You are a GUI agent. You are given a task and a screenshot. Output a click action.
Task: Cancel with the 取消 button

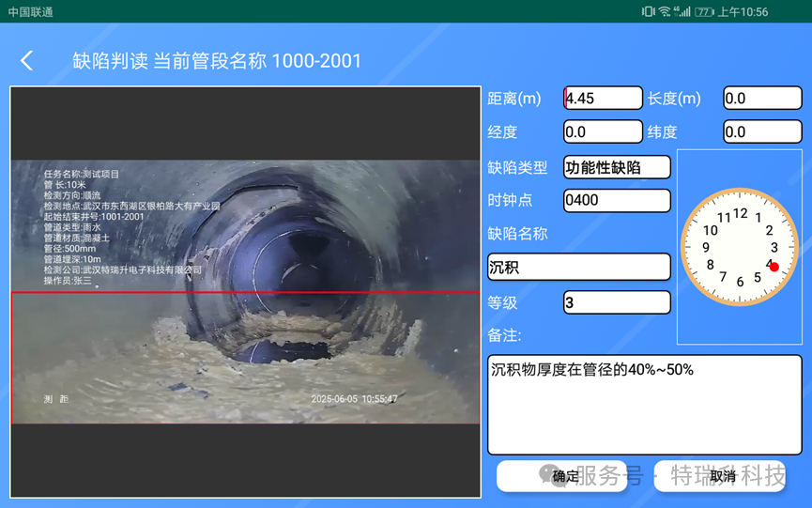[720, 476]
